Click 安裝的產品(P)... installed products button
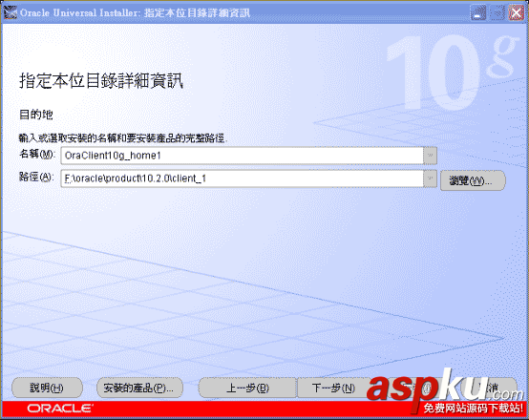Image resolution: width=529 pixels, height=420 pixels. click(139, 388)
